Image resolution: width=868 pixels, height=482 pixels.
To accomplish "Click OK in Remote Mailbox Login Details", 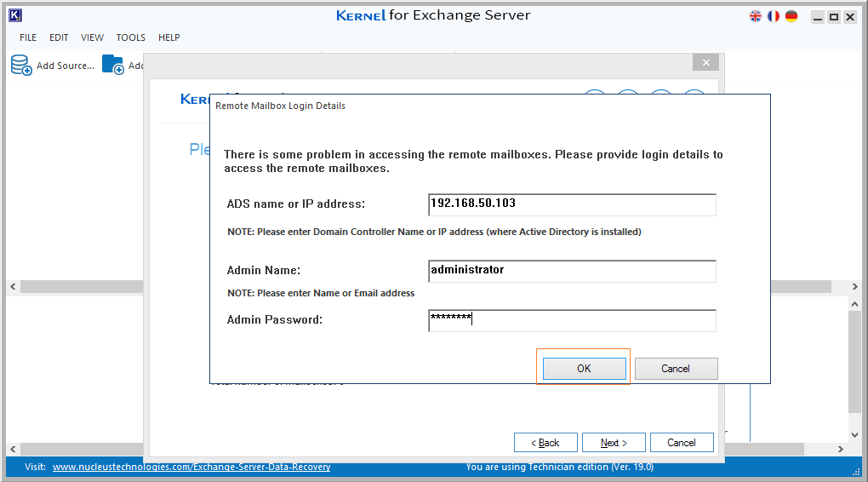I will tap(584, 369).
